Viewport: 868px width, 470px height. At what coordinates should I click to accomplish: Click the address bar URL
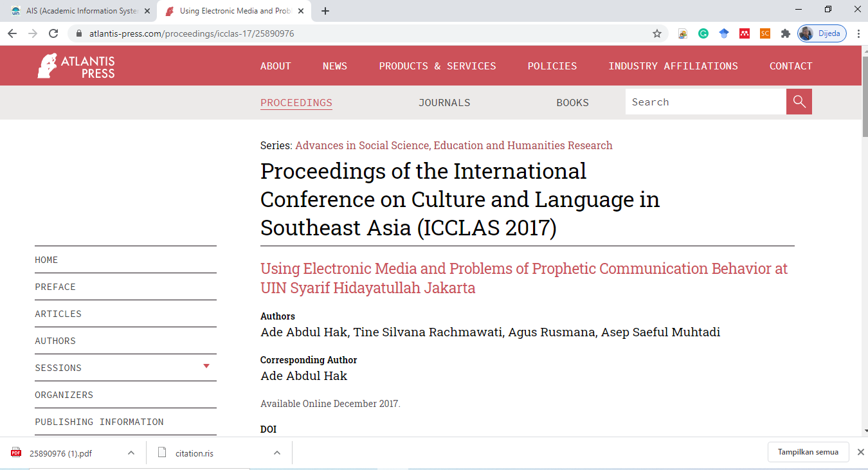(192, 33)
